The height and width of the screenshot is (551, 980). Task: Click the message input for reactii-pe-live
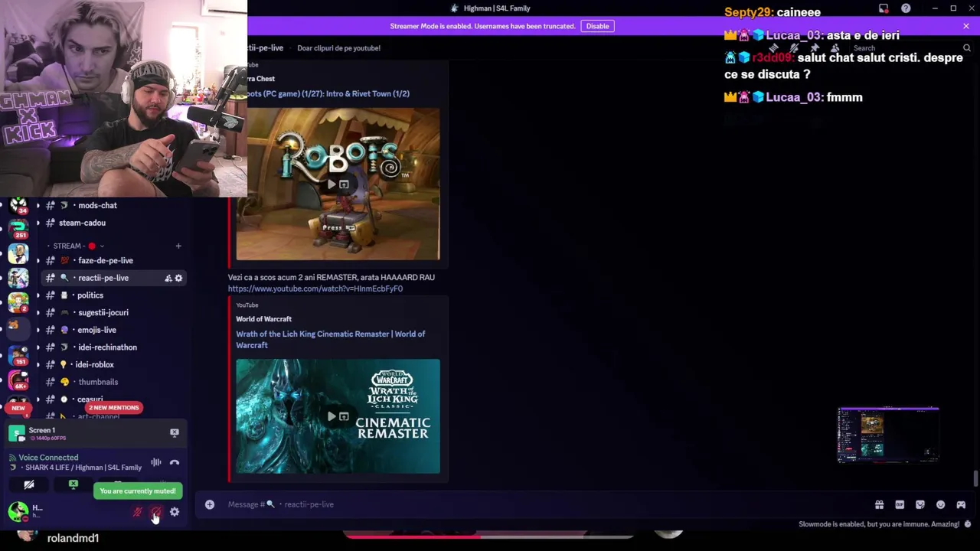tap(536, 504)
